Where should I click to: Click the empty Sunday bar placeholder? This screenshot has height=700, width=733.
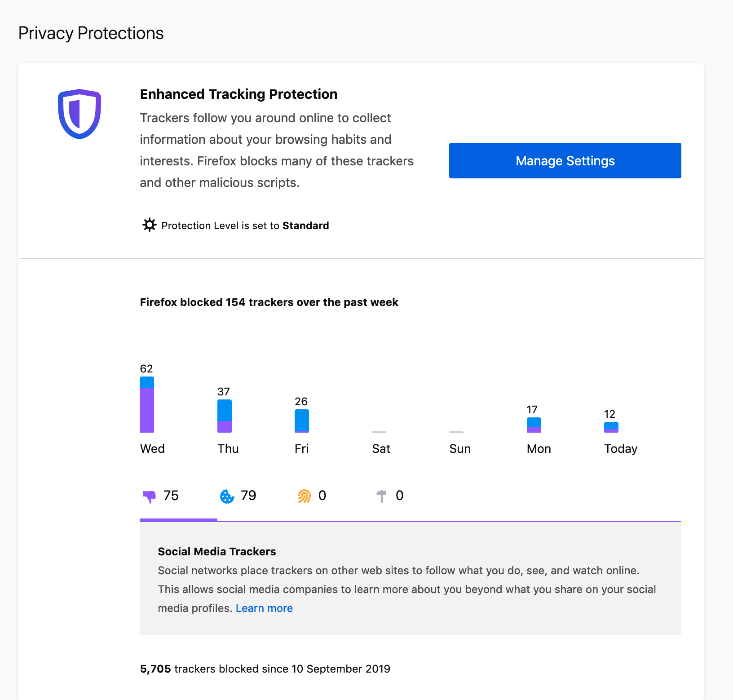coord(456,432)
